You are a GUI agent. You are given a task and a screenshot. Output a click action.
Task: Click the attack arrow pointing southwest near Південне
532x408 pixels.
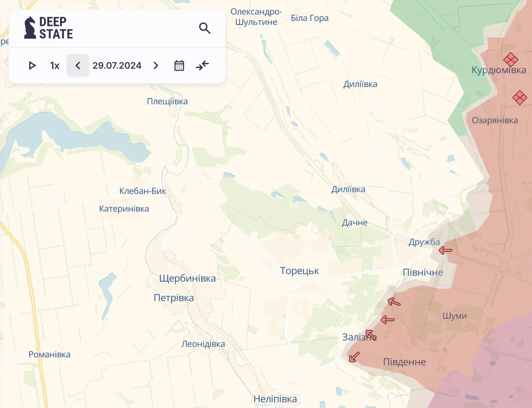tap(354, 357)
